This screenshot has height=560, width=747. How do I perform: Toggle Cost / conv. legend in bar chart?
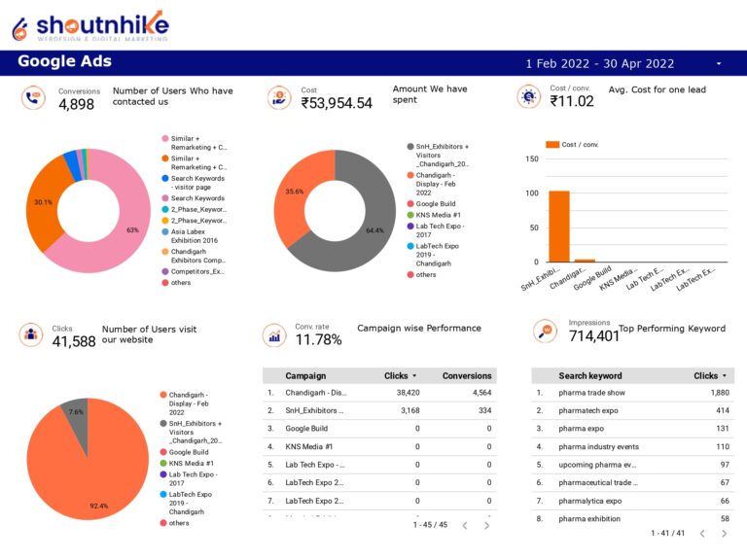[574, 144]
